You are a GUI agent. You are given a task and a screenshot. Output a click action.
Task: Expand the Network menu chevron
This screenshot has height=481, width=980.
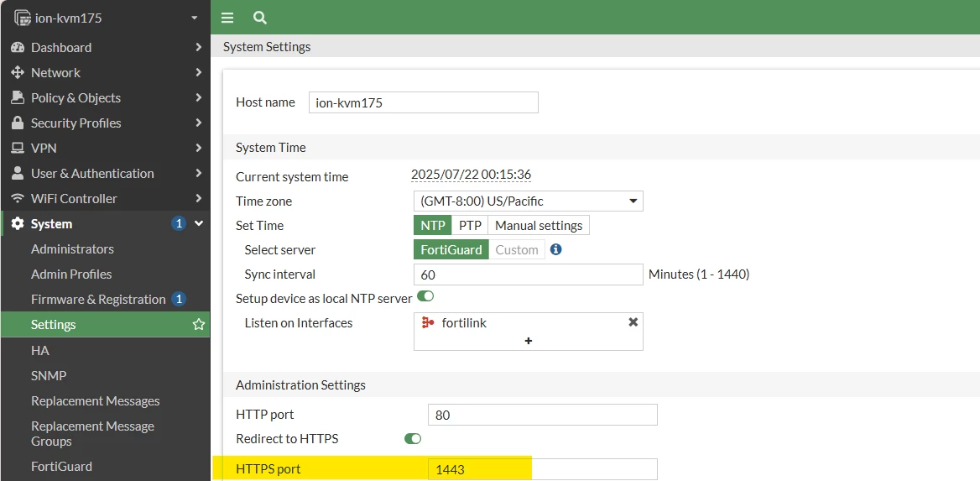coord(199,72)
